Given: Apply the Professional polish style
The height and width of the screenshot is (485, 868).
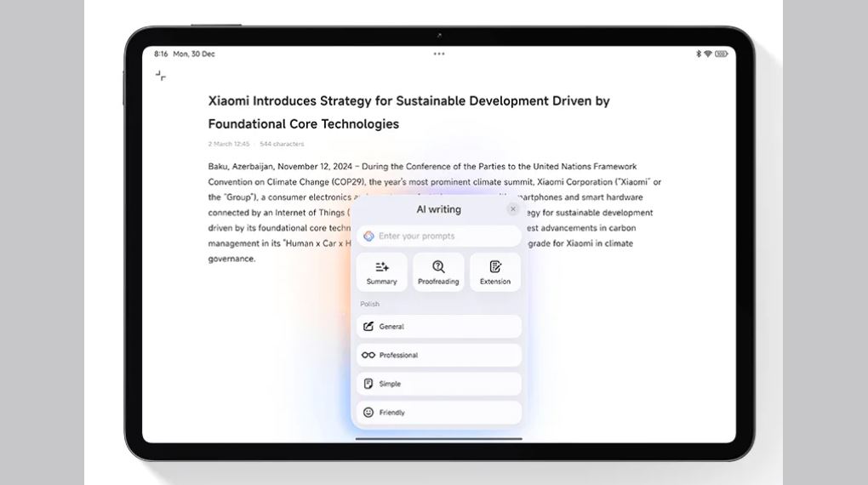Looking at the screenshot, I should tap(438, 356).
